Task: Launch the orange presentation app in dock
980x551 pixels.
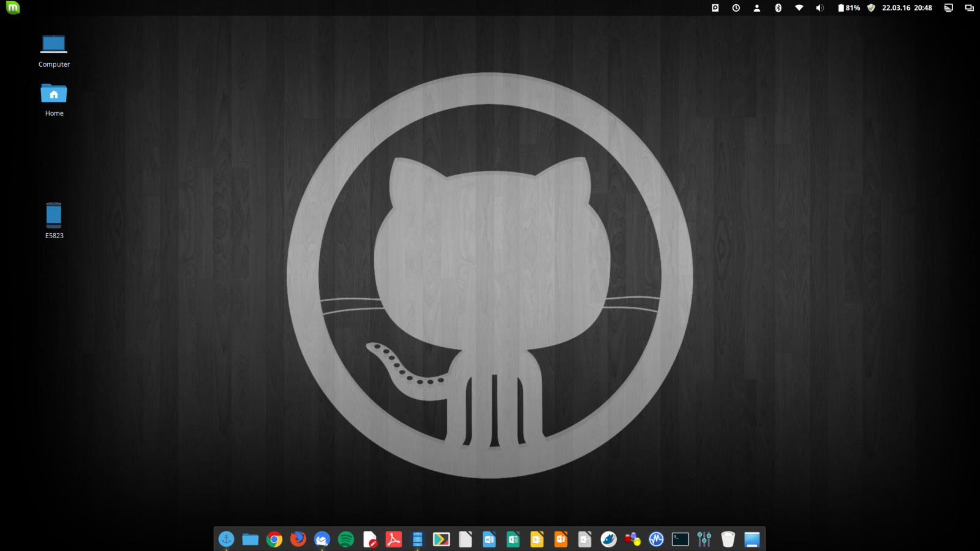Action: click(561, 539)
